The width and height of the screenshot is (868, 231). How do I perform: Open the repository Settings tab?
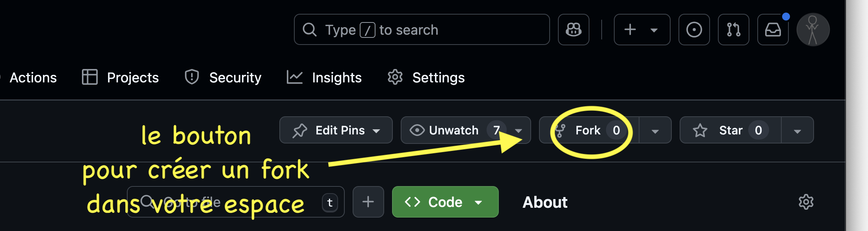pos(426,78)
